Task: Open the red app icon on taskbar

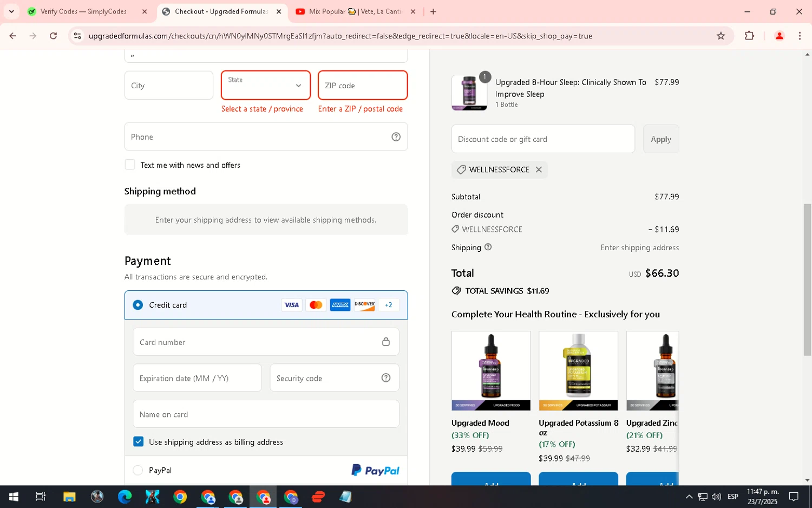Action: click(318, 497)
